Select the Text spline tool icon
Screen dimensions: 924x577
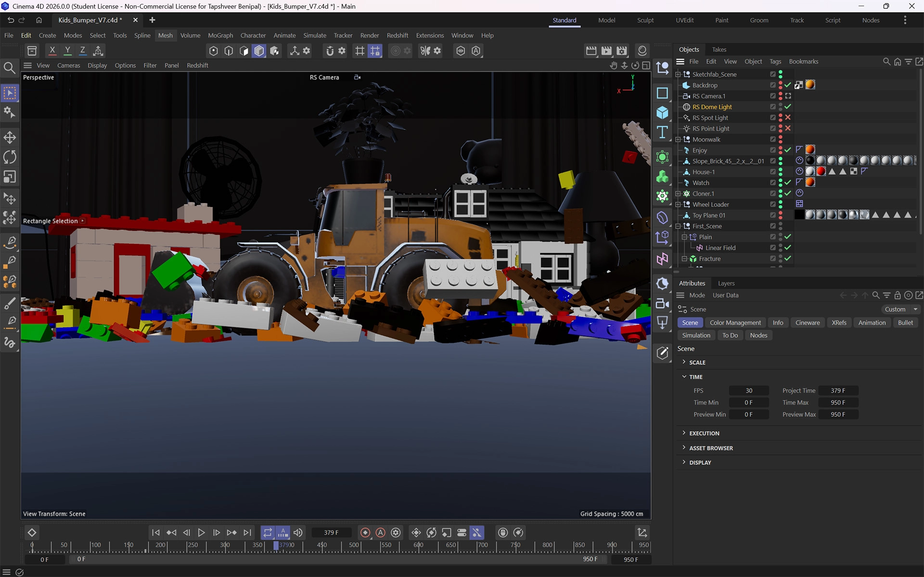(662, 132)
